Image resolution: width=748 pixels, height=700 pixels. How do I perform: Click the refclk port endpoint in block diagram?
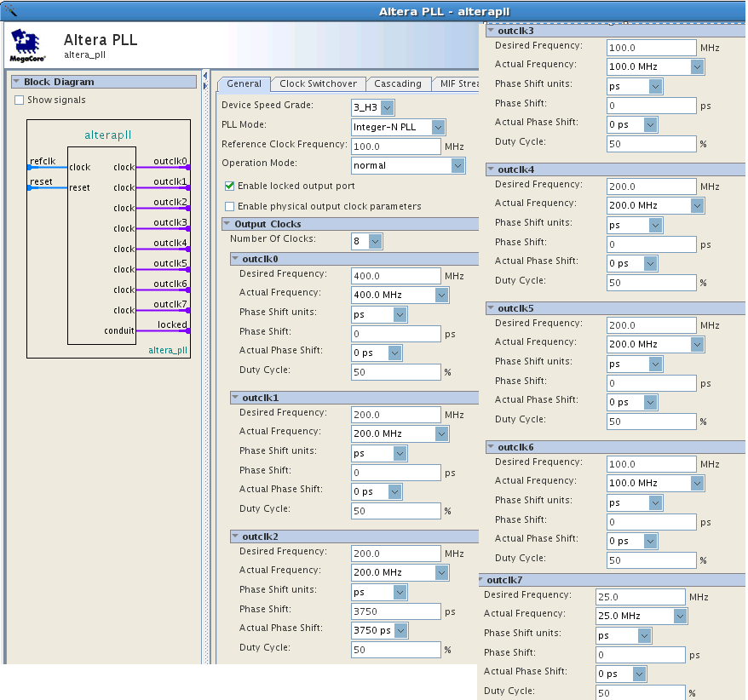(29, 167)
